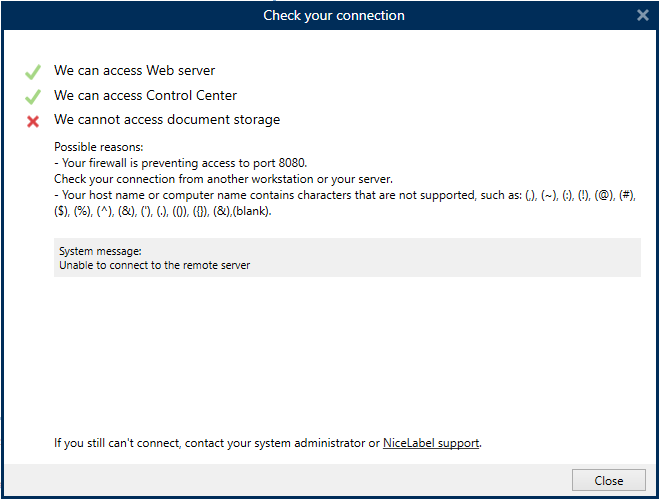
Task: Click the gray footer bar beside Close
Action: 288,480
